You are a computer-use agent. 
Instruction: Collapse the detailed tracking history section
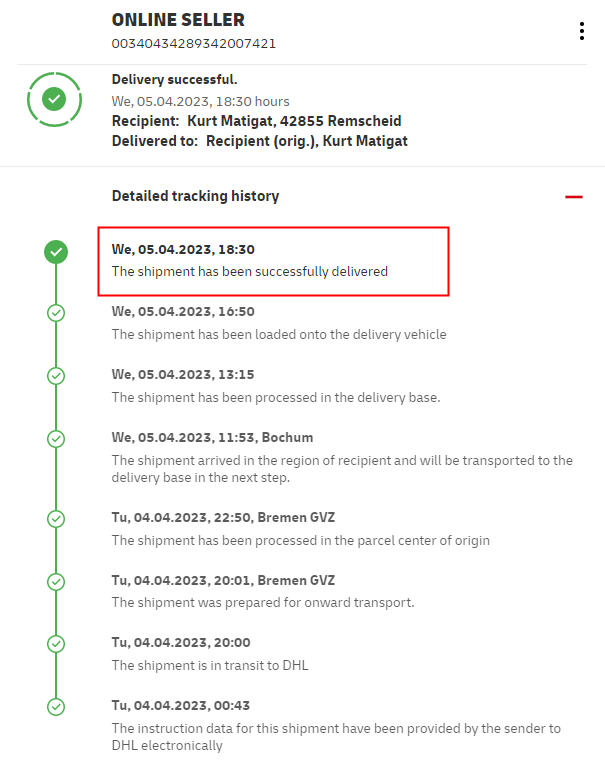pyautogui.click(x=573, y=197)
